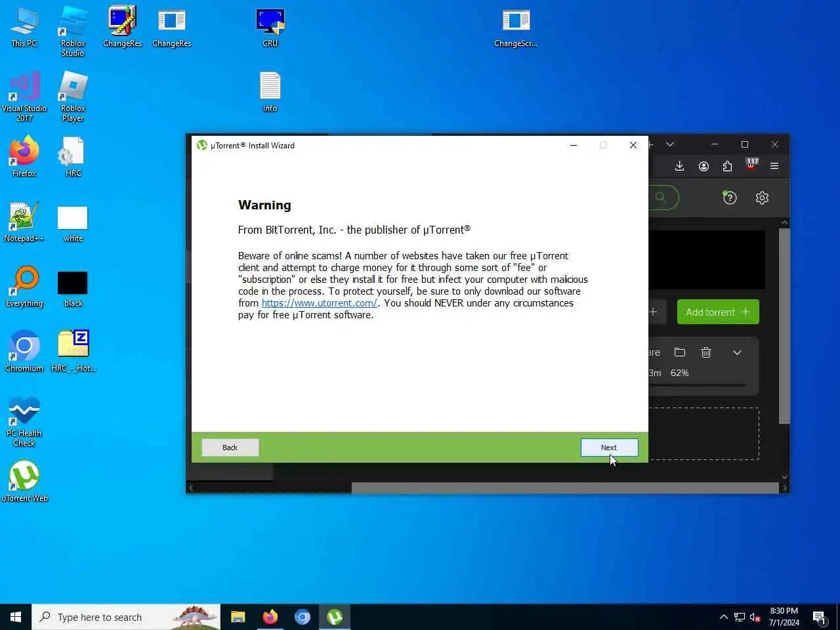
Task: Open the Info text file icon
Action: pyautogui.click(x=270, y=92)
